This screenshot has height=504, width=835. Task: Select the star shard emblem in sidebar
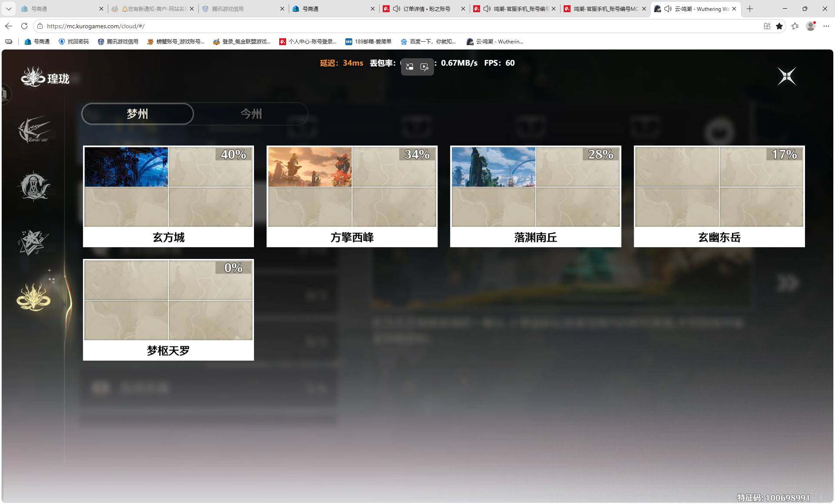tap(33, 242)
